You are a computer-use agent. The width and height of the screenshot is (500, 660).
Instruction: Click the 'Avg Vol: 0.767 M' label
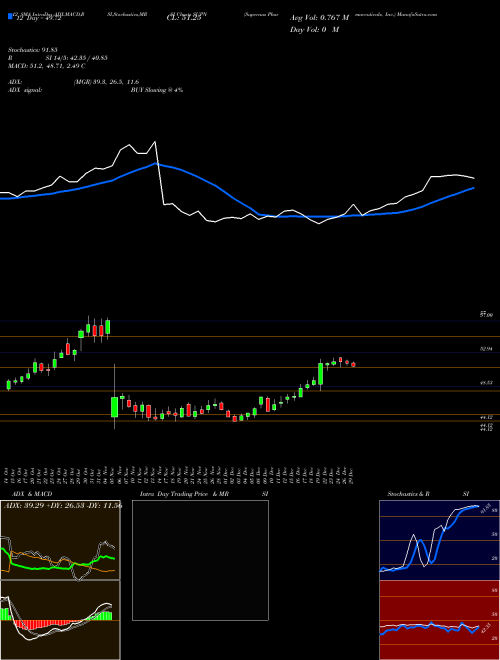(320, 18)
